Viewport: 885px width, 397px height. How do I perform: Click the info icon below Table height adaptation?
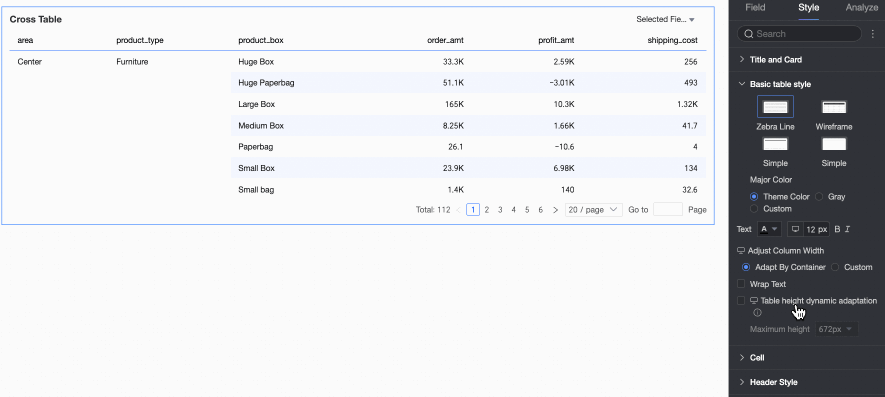pyautogui.click(x=757, y=312)
